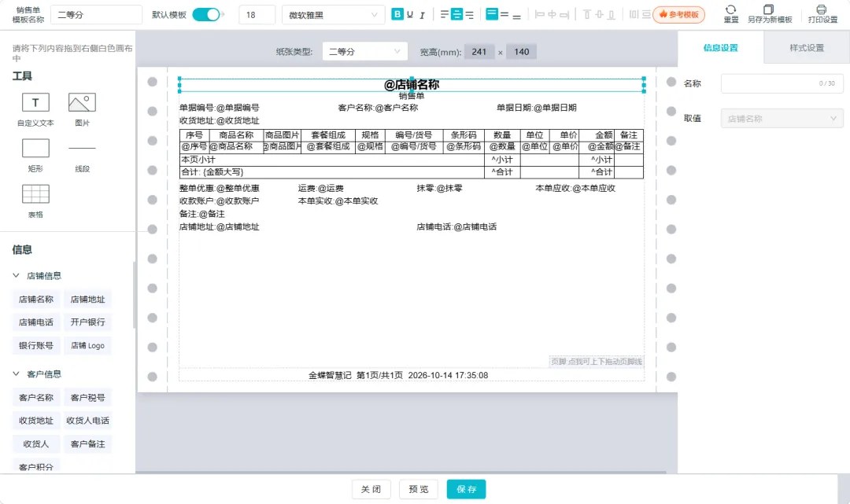
Task: Click the 店铺电话 info chip
Action: point(36,322)
